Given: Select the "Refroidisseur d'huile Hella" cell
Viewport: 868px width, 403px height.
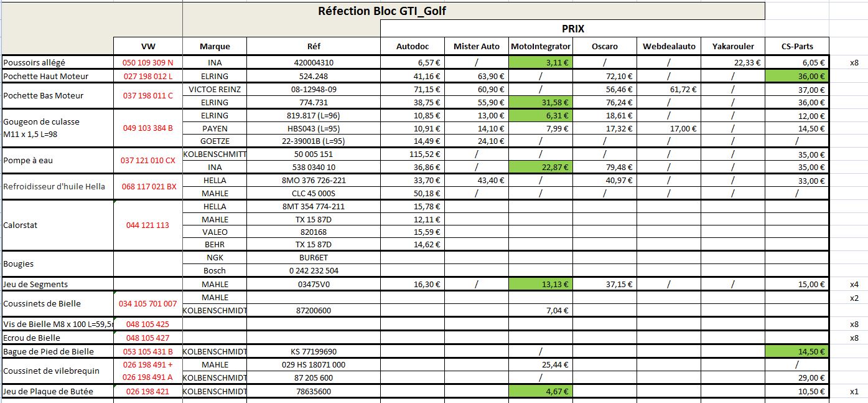Looking at the screenshot, I should [x=58, y=187].
